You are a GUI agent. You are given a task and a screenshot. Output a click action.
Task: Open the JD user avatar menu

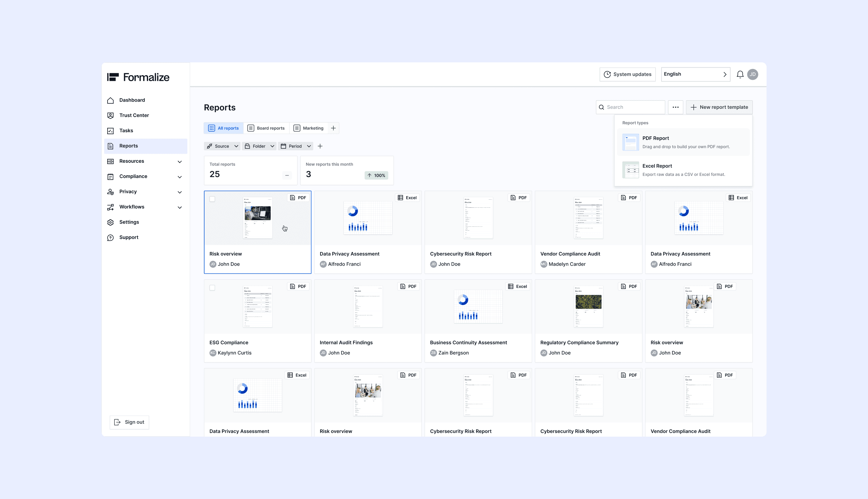[753, 74]
